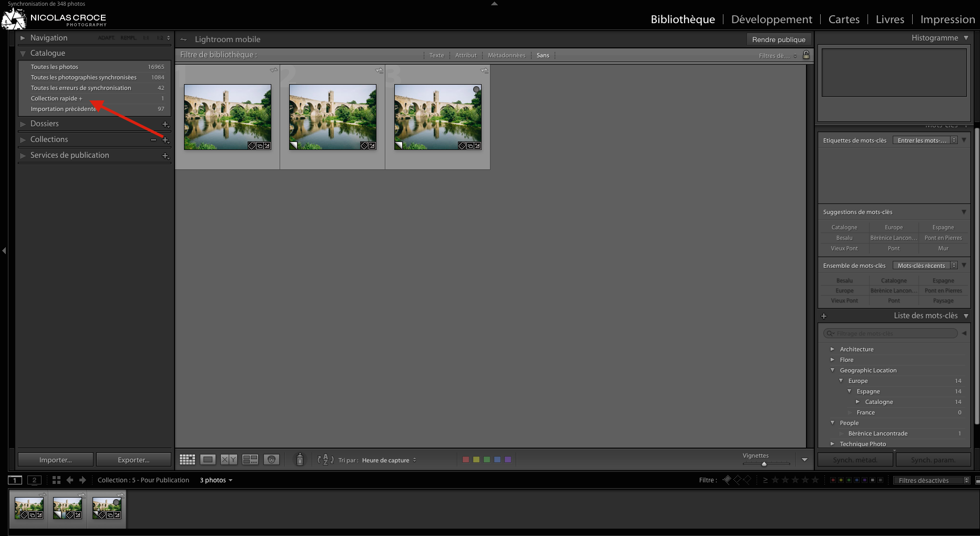
Task: Toggle the A-Z sort direction icon
Action: 325,459
